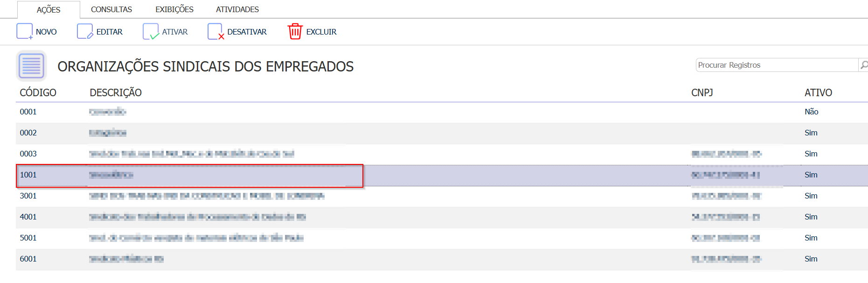Click the blue list document icon
868x283 pixels.
[x=31, y=66]
